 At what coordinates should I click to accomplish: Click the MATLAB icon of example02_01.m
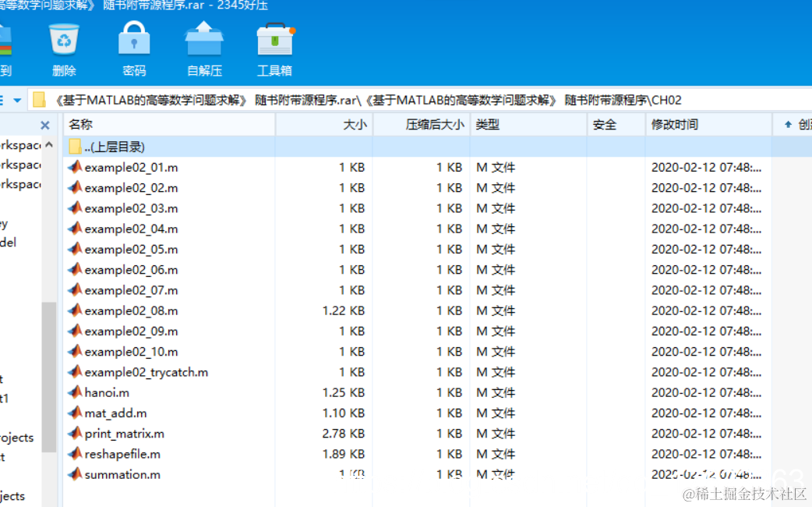tap(75, 167)
